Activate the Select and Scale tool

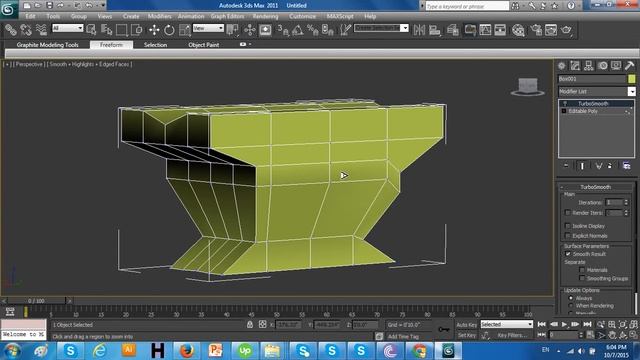[184, 30]
